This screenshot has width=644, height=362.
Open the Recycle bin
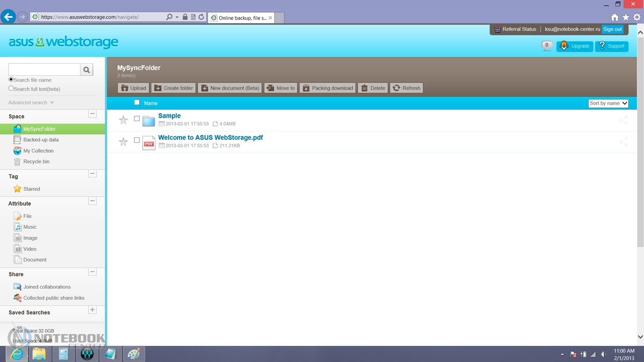(x=36, y=161)
